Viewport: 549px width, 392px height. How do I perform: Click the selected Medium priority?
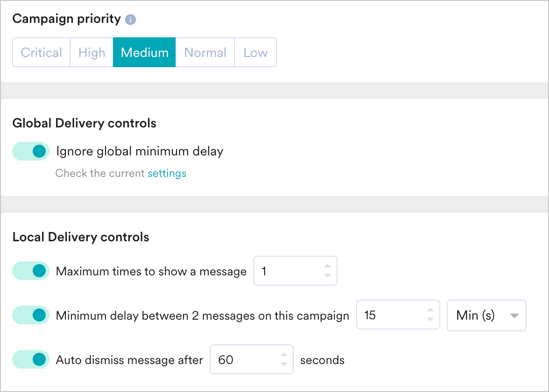pos(144,52)
